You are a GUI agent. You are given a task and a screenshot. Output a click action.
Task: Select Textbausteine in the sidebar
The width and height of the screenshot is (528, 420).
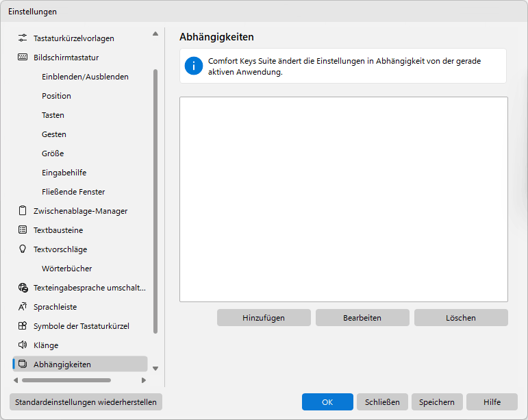coord(58,230)
